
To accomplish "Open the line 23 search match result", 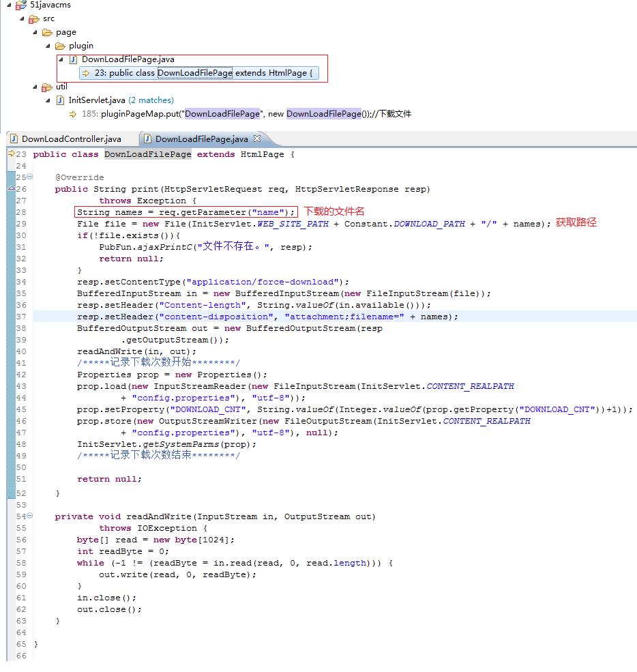I will click(x=199, y=73).
